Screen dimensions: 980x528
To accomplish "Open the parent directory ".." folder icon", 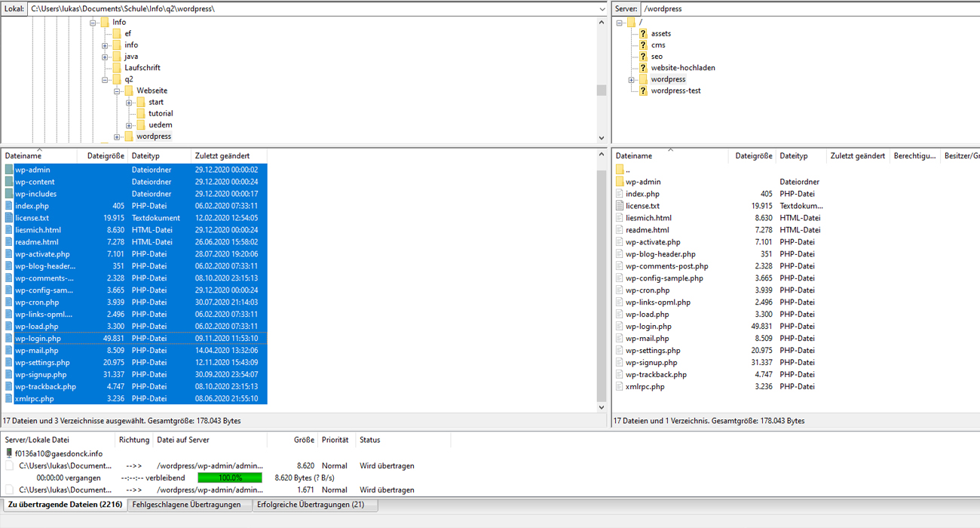I will pyautogui.click(x=620, y=170).
